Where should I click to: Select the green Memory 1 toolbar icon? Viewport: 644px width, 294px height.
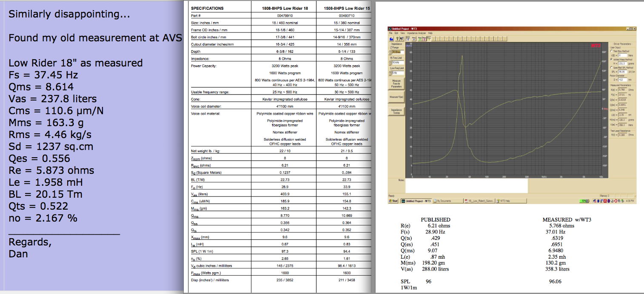(420, 39)
